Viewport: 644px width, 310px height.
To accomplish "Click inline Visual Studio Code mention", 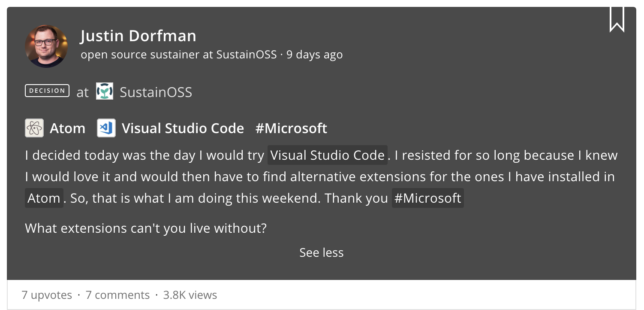I will tap(328, 155).
